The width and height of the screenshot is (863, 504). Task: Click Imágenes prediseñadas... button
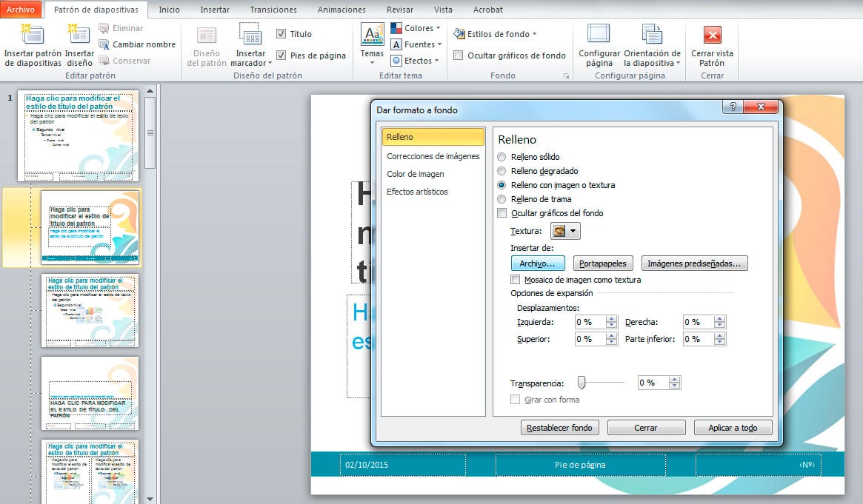[x=695, y=263]
